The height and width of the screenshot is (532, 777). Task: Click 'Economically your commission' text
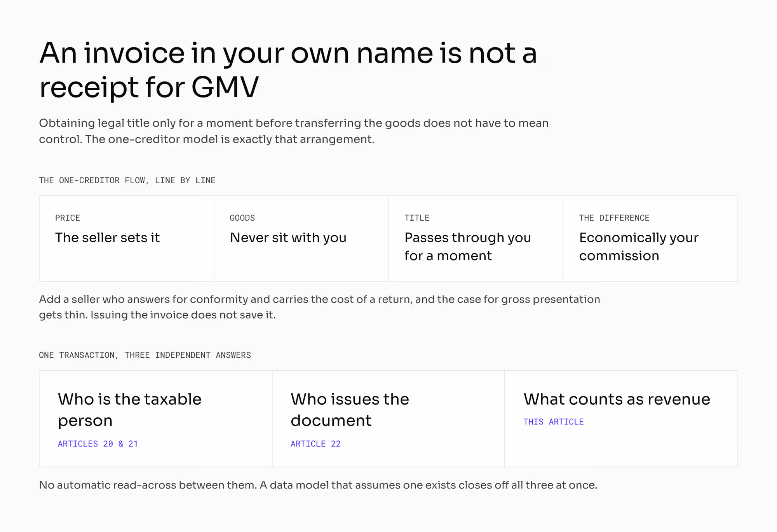point(639,247)
